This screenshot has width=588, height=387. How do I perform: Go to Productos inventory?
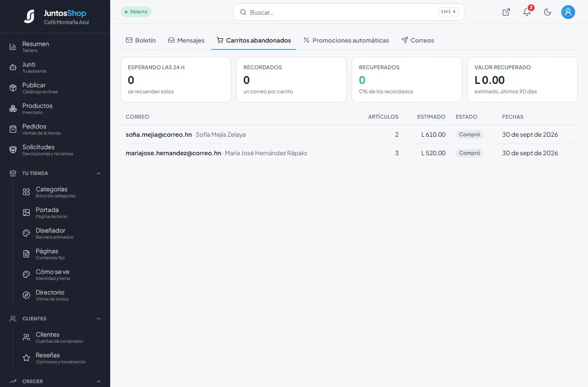[55, 109]
